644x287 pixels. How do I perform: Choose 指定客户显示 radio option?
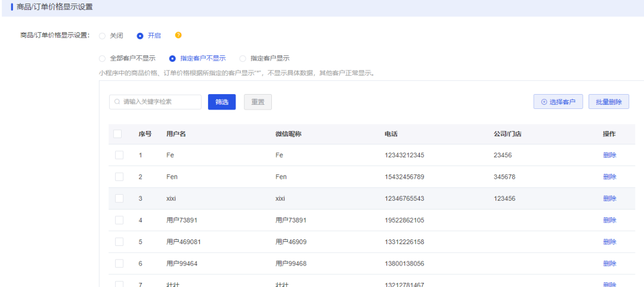(x=243, y=58)
